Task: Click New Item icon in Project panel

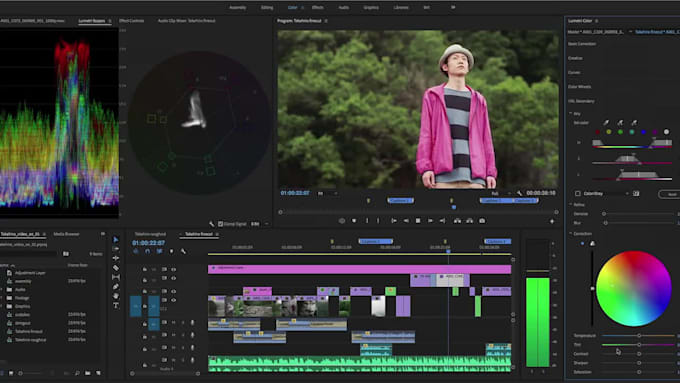Action: 98,373
